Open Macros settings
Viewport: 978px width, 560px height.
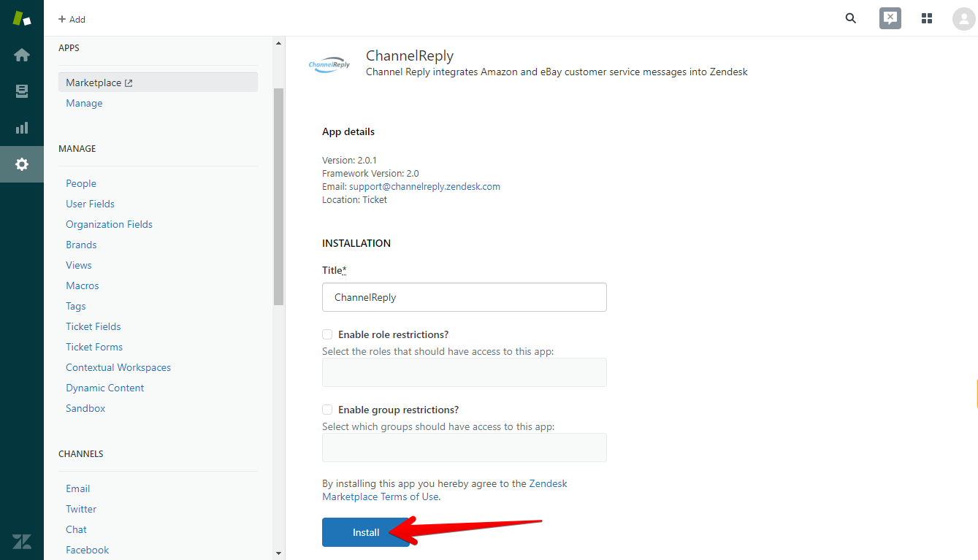point(83,285)
